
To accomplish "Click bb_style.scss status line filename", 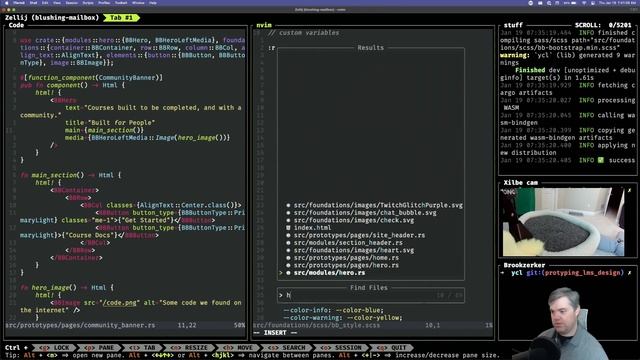I will pyautogui.click(x=316, y=325).
